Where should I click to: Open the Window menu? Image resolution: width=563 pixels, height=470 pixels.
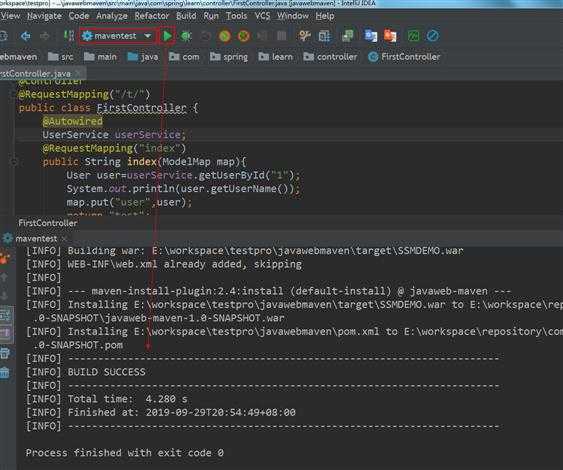(x=293, y=16)
